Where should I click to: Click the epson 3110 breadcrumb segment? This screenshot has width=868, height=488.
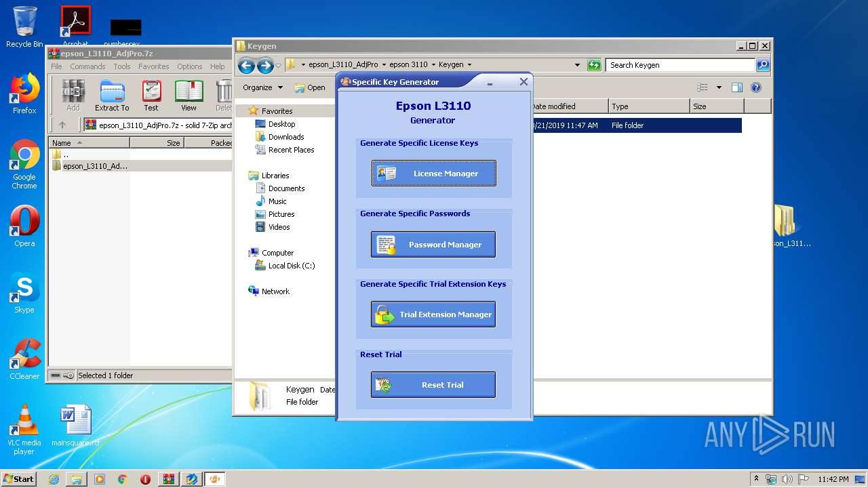pos(408,65)
